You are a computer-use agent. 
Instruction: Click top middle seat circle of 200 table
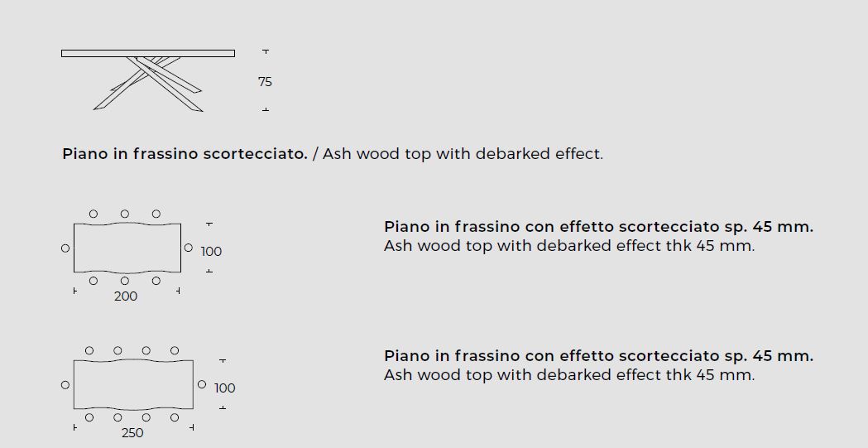click(x=125, y=214)
